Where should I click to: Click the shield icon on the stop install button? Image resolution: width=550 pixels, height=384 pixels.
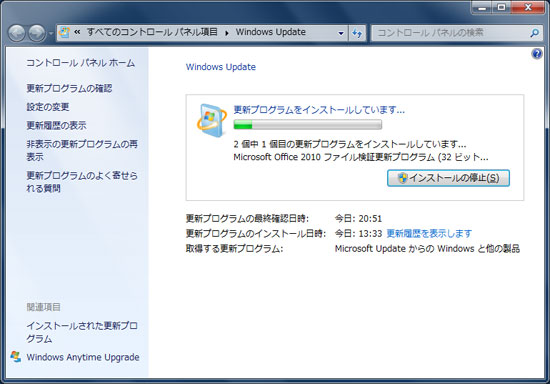point(402,178)
